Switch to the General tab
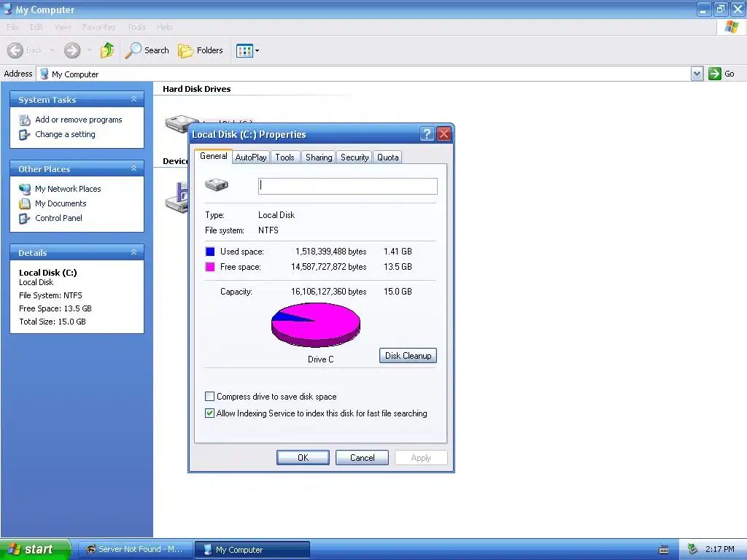 pyautogui.click(x=214, y=156)
